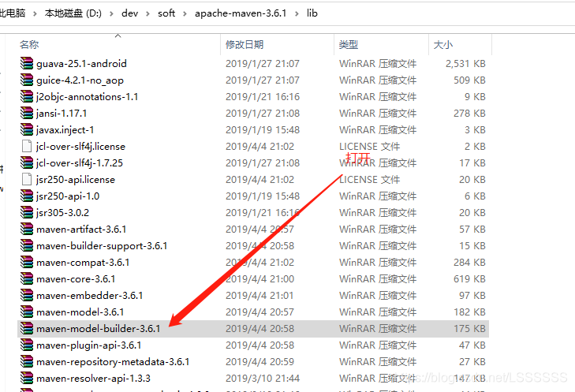The height and width of the screenshot is (392, 575).
Task: Navigate to dev folder in breadcrumb
Action: (x=130, y=13)
